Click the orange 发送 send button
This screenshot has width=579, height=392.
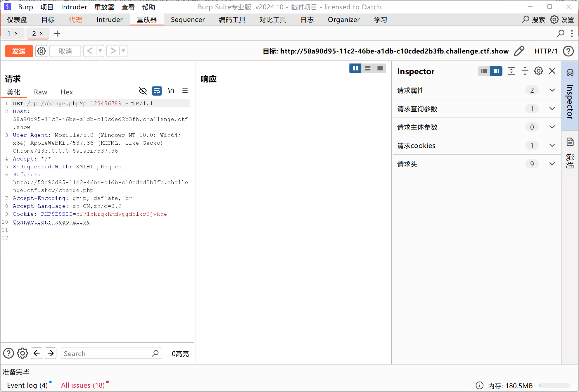19,51
